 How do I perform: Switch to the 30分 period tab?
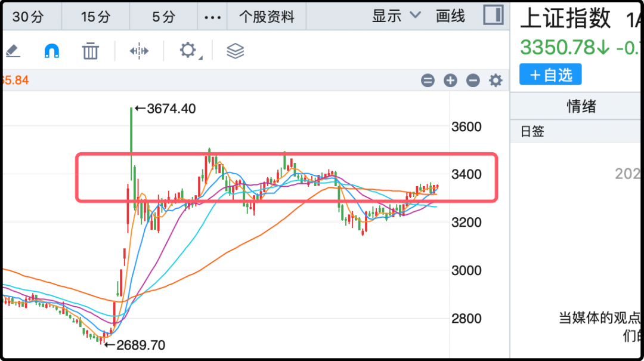[x=28, y=17]
